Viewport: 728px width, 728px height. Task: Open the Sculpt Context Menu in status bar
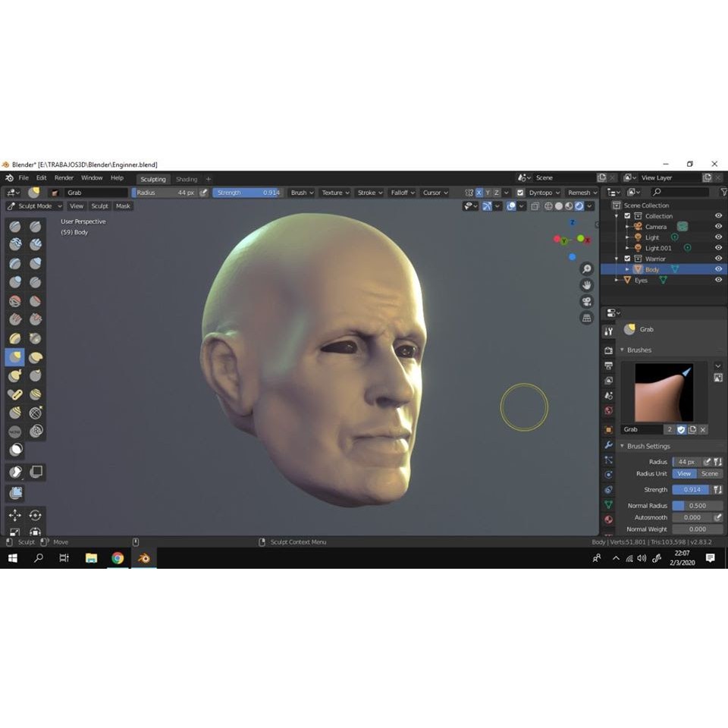(300, 542)
